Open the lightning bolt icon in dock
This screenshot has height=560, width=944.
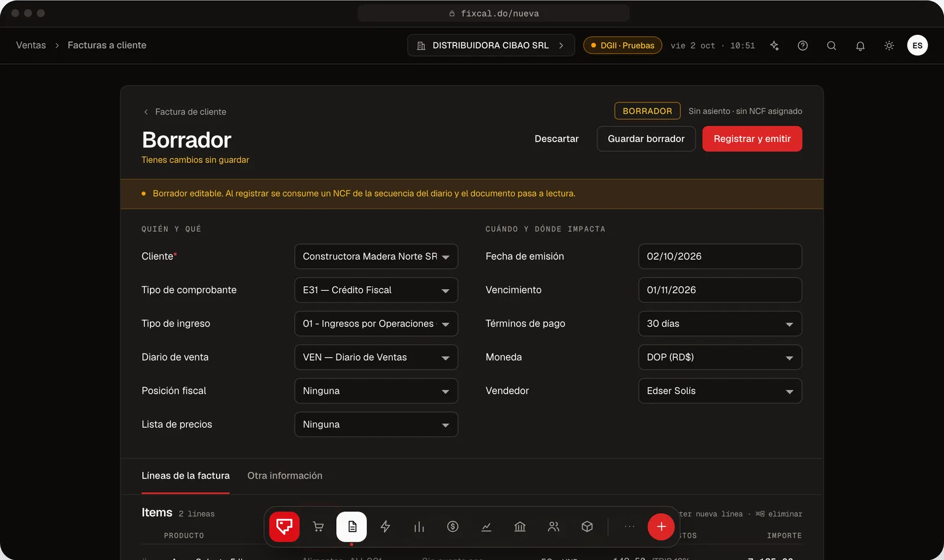tap(385, 526)
